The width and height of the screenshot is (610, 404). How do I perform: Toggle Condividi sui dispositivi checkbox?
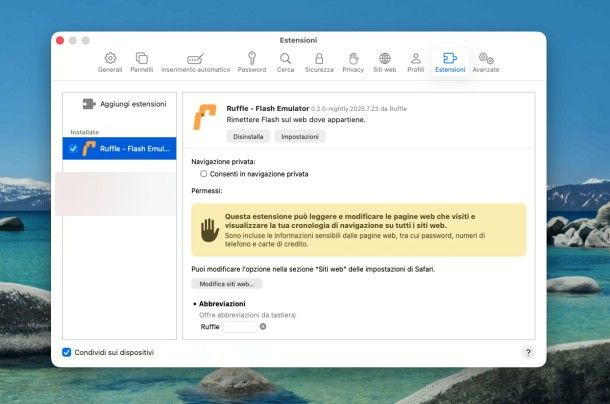click(x=67, y=352)
